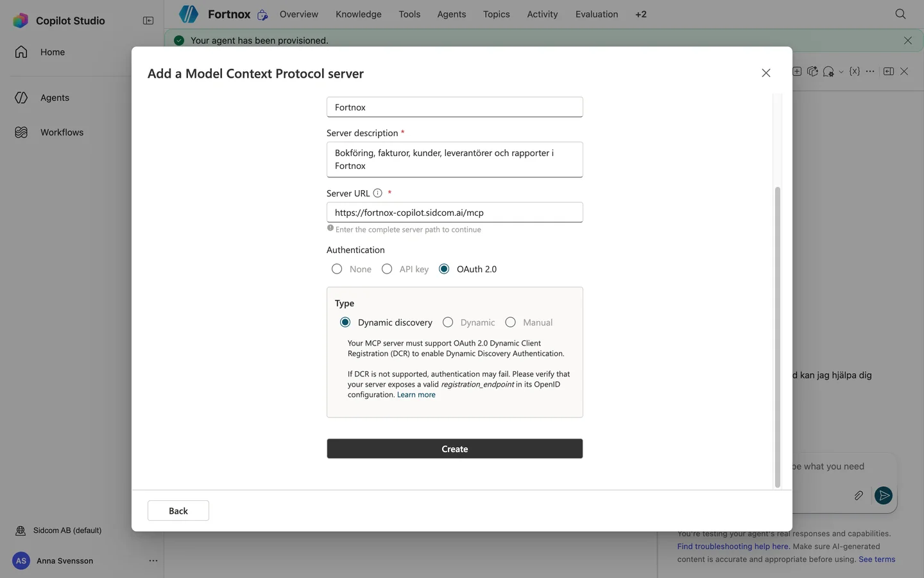Select the None authentication option
The height and width of the screenshot is (578, 924).
pyautogui.click(x=337, y=269)
